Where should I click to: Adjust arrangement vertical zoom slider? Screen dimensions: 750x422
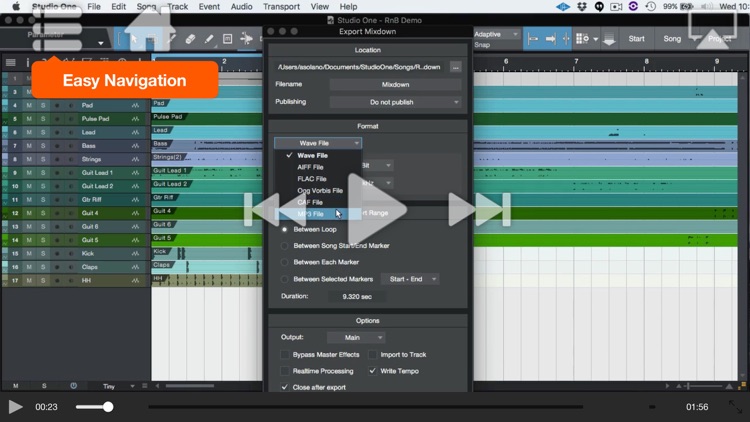pyautogui.click(x=704, y=386)
